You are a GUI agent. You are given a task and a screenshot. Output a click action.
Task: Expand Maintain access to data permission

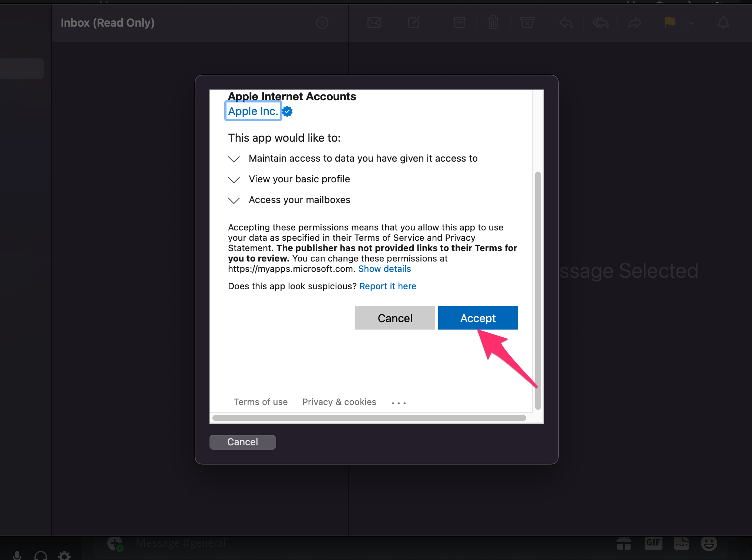coord(234,159)
